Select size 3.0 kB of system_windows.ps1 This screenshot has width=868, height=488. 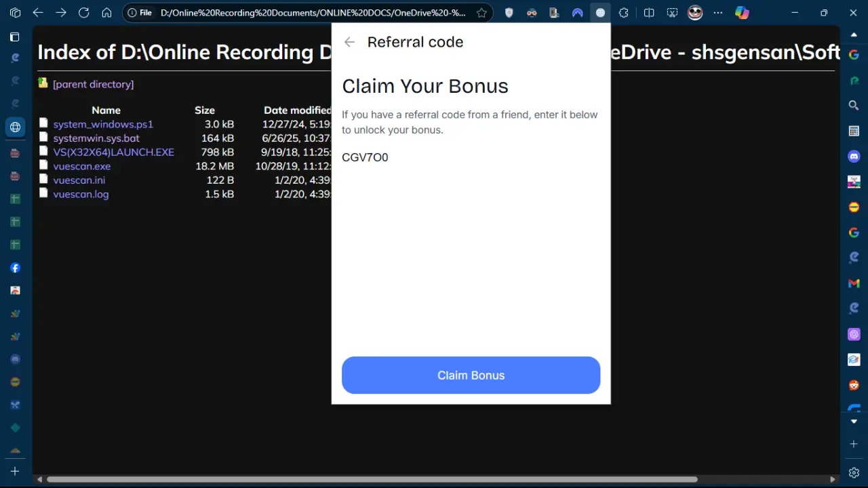pos(219,124)
